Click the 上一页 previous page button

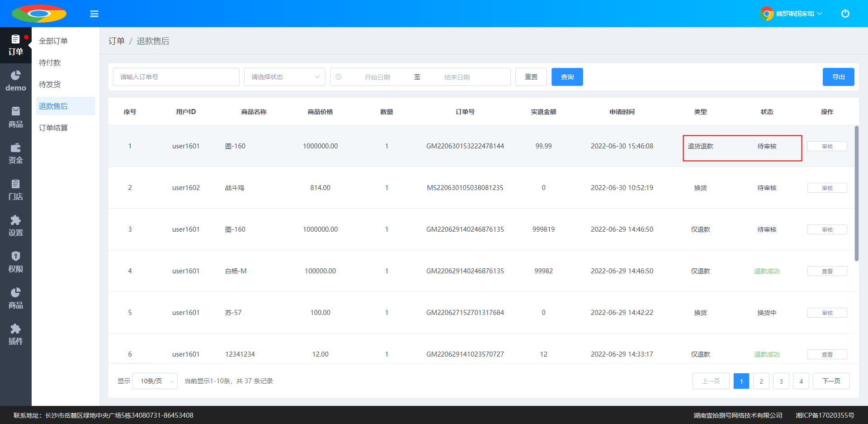tap(711, 381)
